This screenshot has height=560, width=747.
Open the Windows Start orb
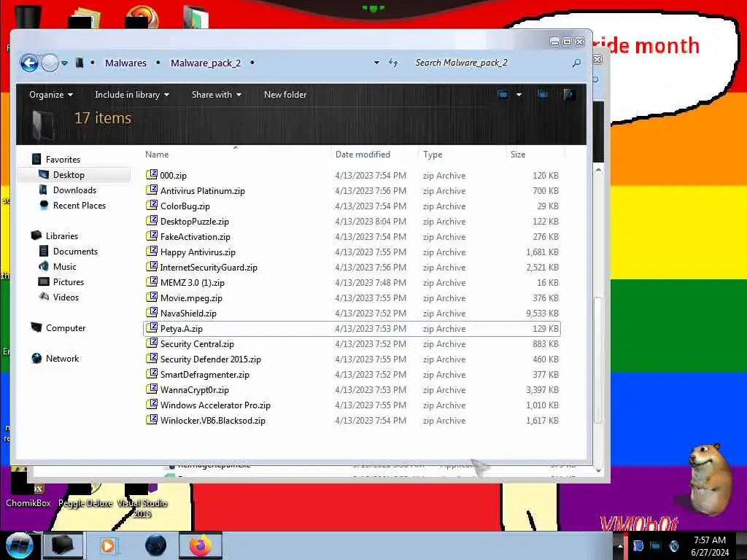(x=18, y=545)
